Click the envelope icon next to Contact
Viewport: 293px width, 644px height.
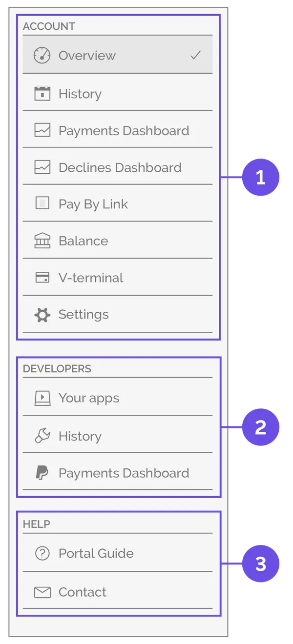tap(42, 592)
